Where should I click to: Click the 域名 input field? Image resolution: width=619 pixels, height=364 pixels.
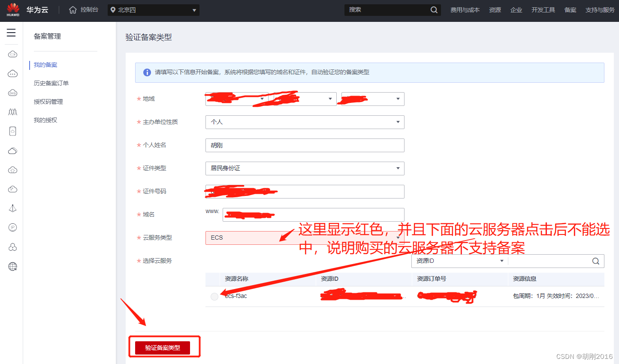(x=314, y=215)
